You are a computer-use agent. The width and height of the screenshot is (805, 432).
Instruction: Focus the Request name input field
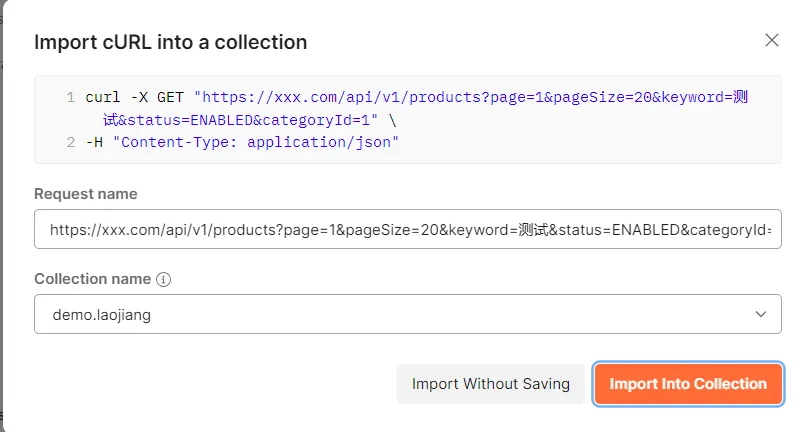pos(408,229)
